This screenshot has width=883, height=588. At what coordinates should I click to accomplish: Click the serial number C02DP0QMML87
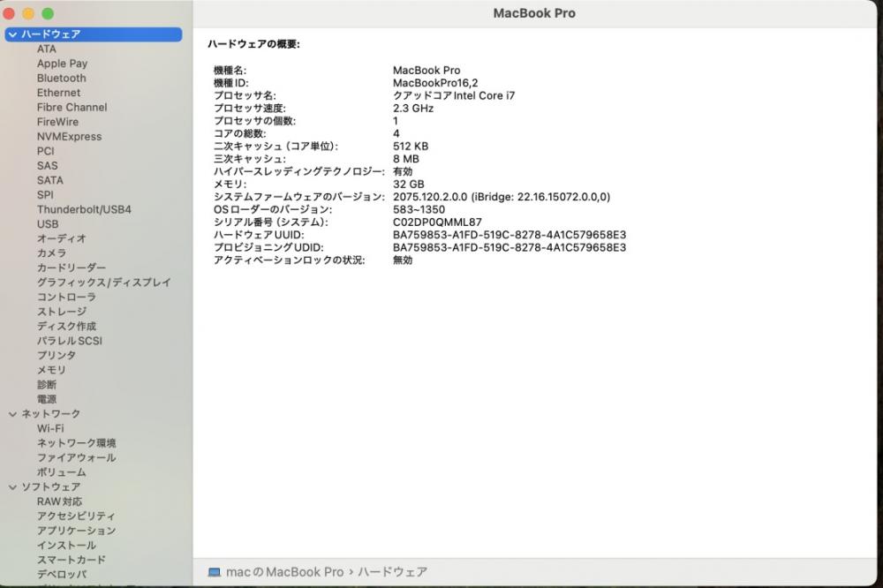click(438, 222)
